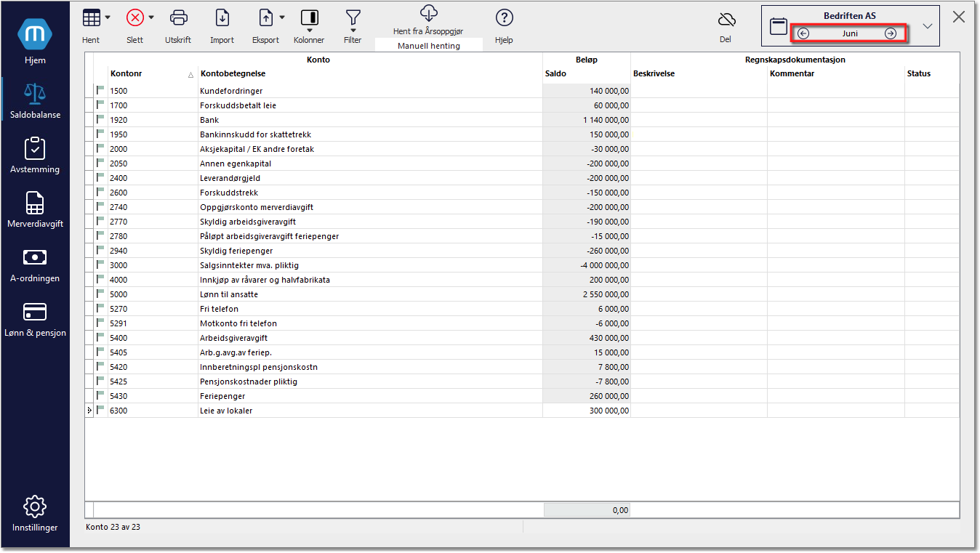The width and height of the screenshot is (980, 553).
Task: Open the Filter funnel icon
Action: (353, 17)
